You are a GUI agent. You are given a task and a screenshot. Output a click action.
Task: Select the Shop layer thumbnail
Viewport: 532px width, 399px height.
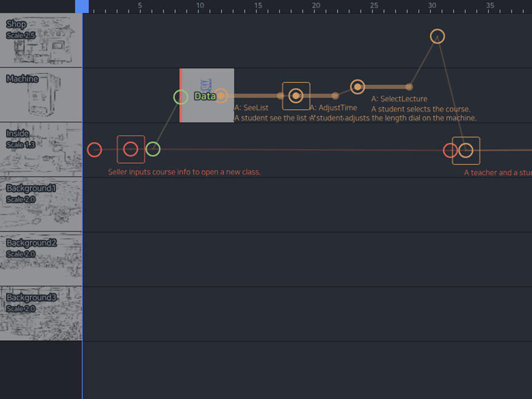click(x=41, y=40)
